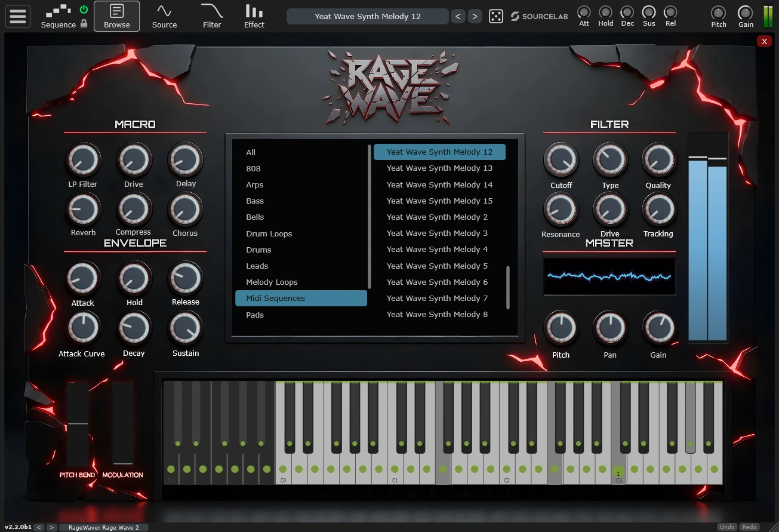Image resolution: width=779 pixels, height=532 pixels.
Task: Go to next preset arrow
Action: (475, 16)
